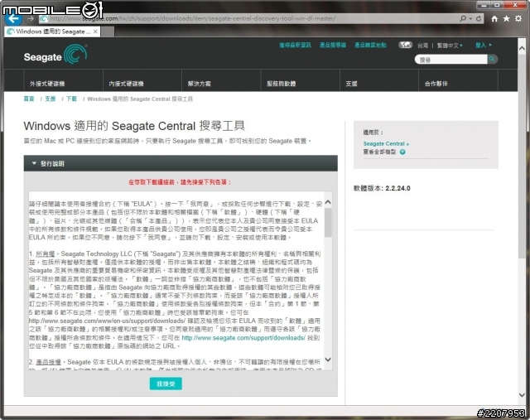Viewport: 530px width, 420px height.
Task: Focus the browser address bar URL
Action: point(193,18)
